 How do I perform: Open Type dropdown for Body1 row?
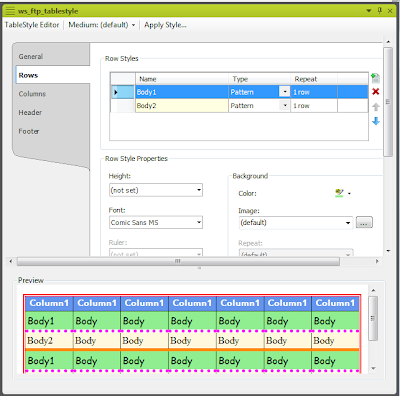coord(284,92)
